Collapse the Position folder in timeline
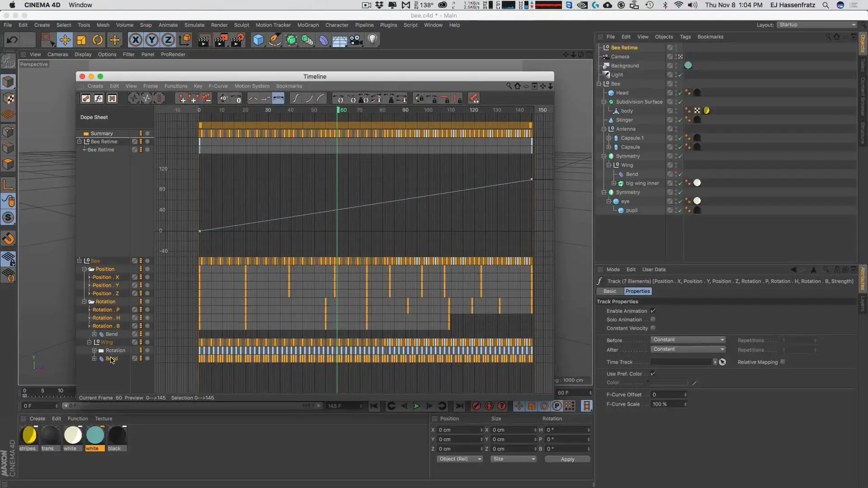The height and width of the screenshot is (488, 868). coord(85,269)
